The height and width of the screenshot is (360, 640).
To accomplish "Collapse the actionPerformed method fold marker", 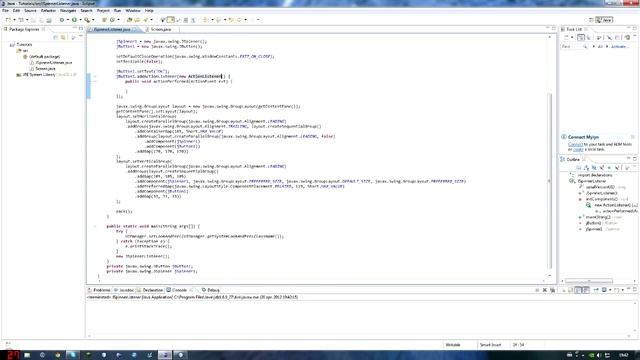I will click(95, 81).
